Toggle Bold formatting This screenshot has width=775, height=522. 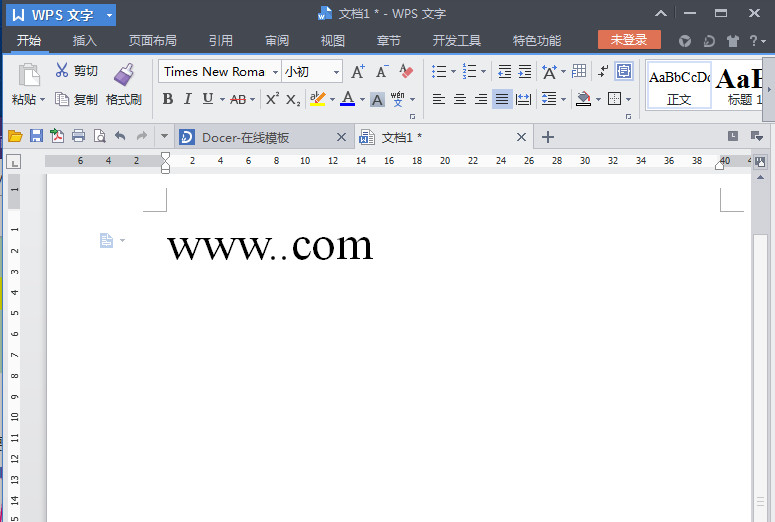tap(167, 99)
